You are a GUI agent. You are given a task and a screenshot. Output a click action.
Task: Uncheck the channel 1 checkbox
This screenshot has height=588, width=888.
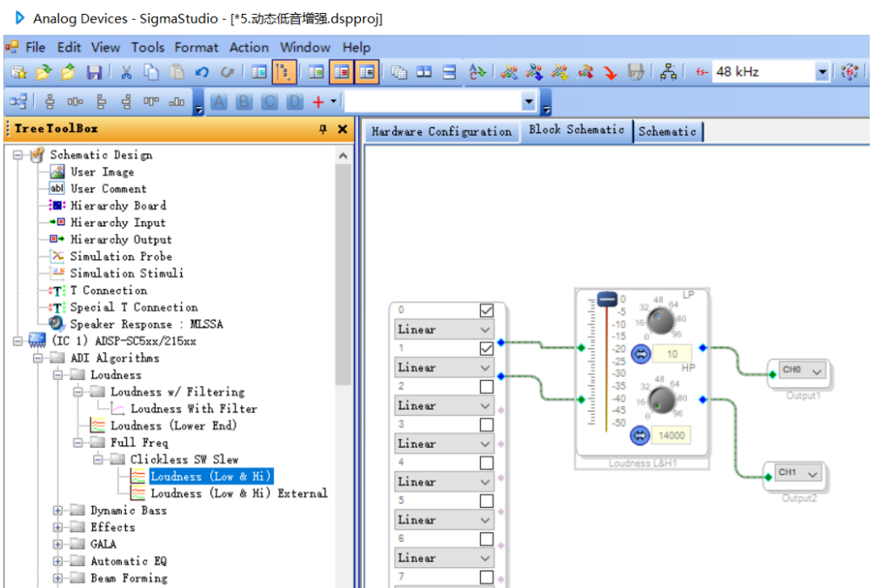coord(486,349)
